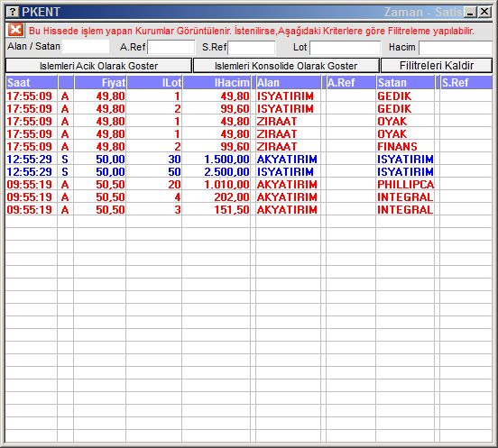Select buyer AKYATIRIM in the 12:55:29 row
498x448 pixels.
[x=287, y=159]
